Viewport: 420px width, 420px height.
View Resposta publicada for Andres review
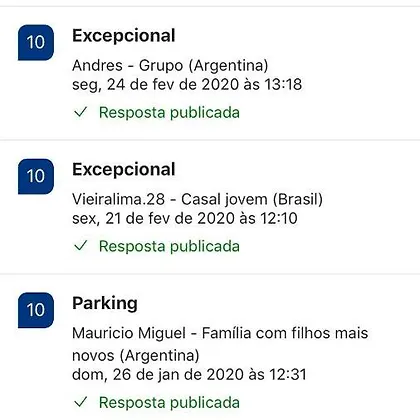click(169, 112)
